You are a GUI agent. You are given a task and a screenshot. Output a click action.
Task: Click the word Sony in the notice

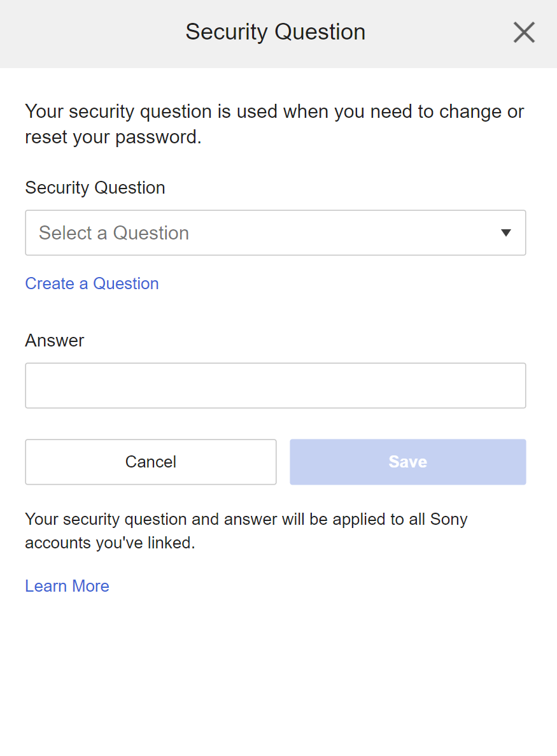449,519
